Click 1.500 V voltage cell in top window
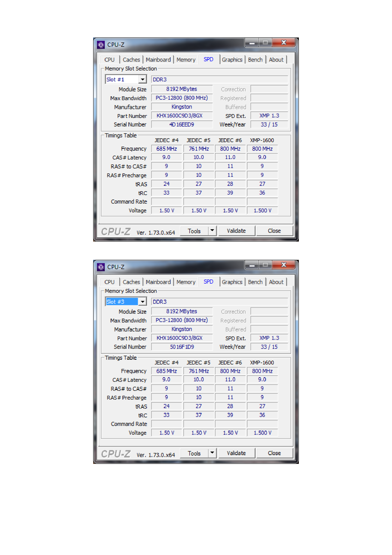The height and width of the screenshot is (555, 392). 262,210
